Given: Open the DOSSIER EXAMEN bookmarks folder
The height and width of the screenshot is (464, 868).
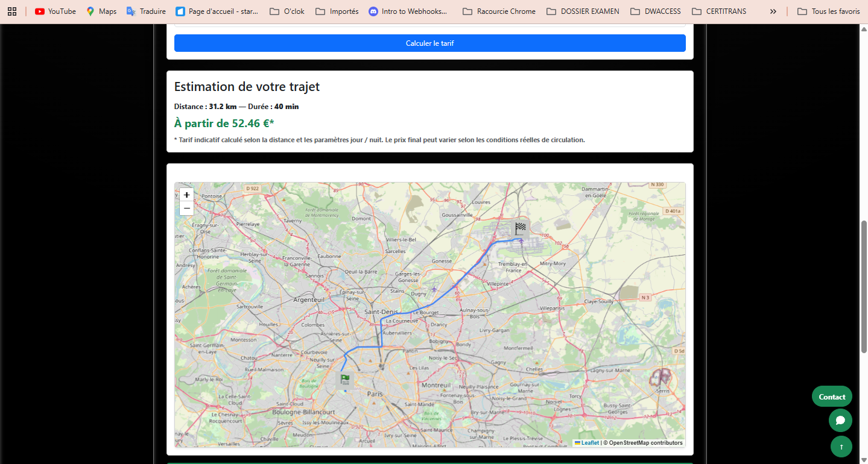Looking at the screenshot, I should point(582,11).
